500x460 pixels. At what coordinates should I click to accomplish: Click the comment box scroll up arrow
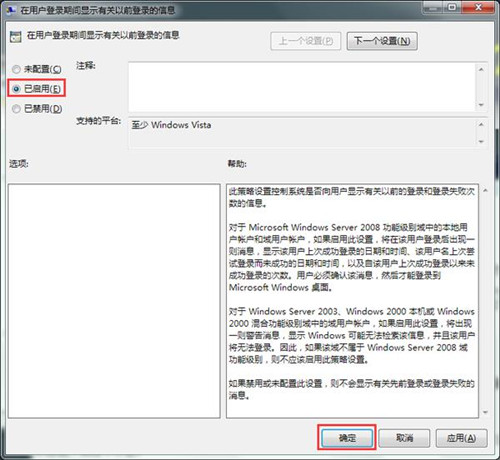pos(481,69)
